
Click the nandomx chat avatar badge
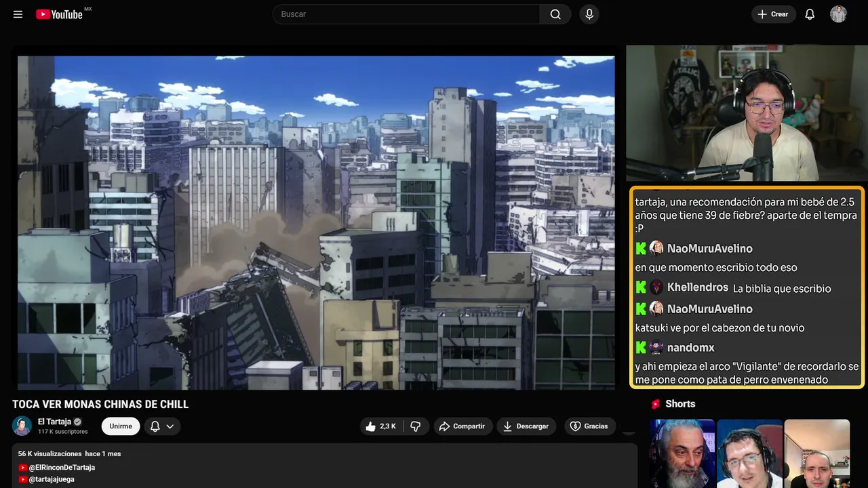pyautogui.click(x=656, y=348)
